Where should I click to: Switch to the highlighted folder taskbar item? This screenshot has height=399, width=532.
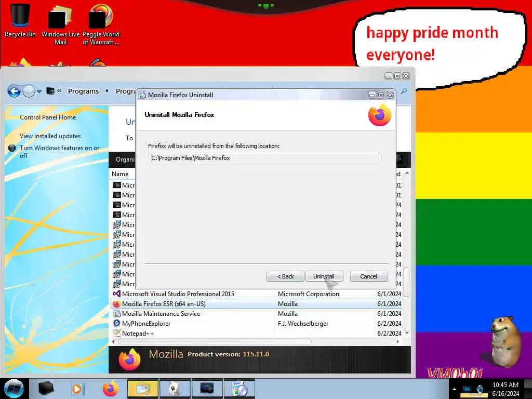(142, 389)
